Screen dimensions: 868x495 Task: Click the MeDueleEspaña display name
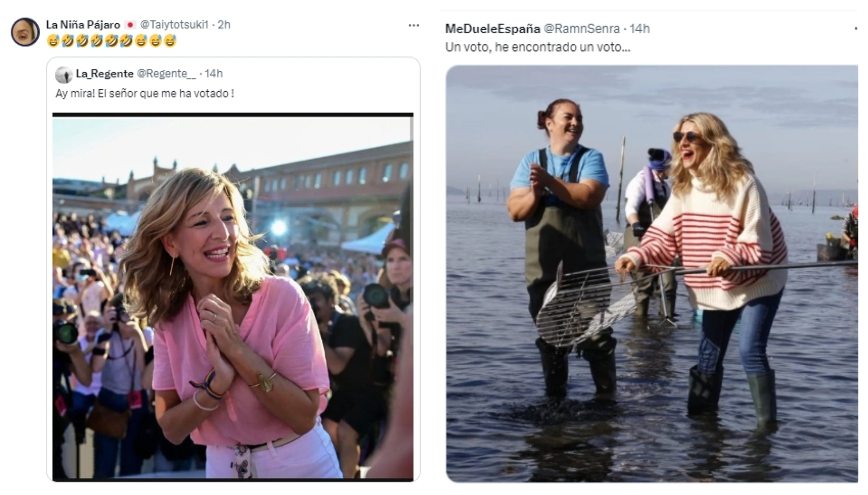492,29
